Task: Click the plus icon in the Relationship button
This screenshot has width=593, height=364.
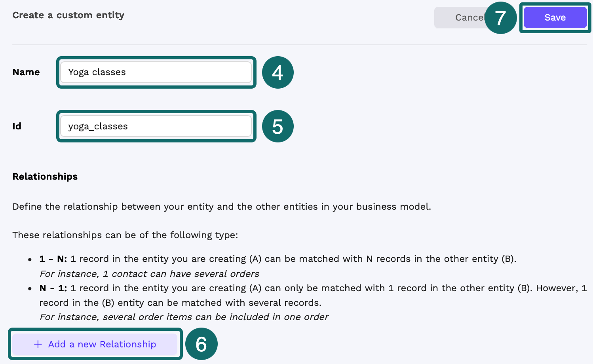Action: (38, 344)
